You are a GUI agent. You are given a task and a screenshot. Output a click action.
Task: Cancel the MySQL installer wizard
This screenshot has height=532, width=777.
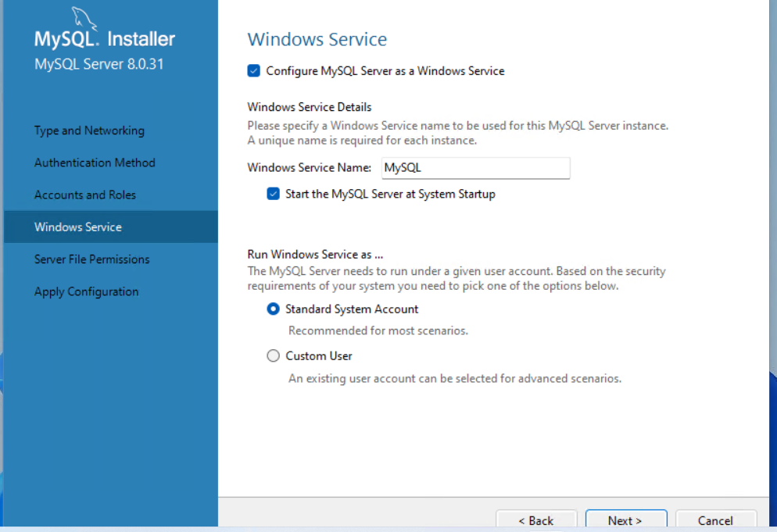[715, 520]
